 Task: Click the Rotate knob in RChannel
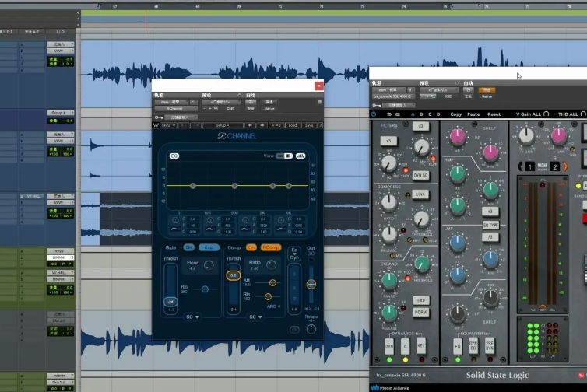[x=311, y=329]
